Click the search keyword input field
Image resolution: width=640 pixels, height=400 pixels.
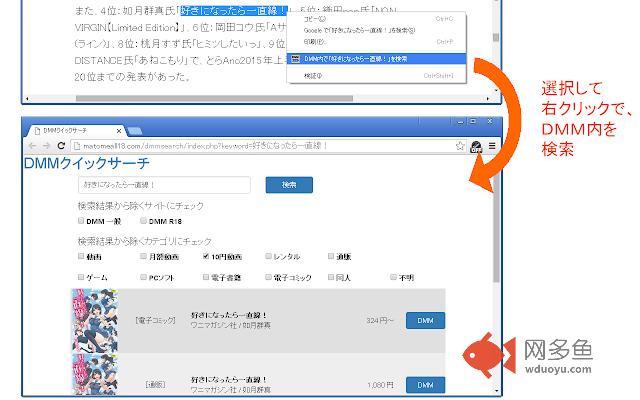[x=164, y=185]
